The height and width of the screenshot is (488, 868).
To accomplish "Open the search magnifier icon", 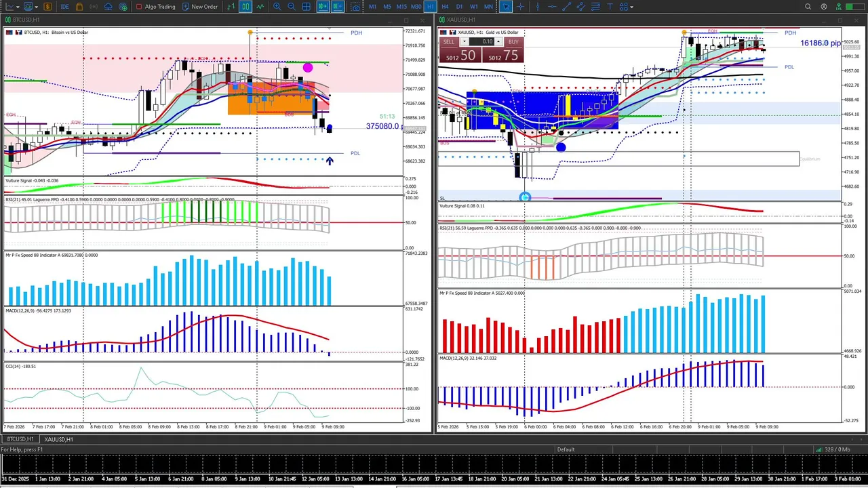I will [x=808, y=7].
